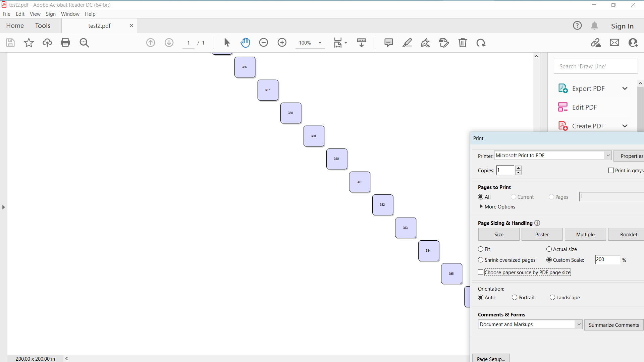The width and height of the screenshot is (644, 362).
Task: Switch to the Home tab
Action: [x=15, y=25]
